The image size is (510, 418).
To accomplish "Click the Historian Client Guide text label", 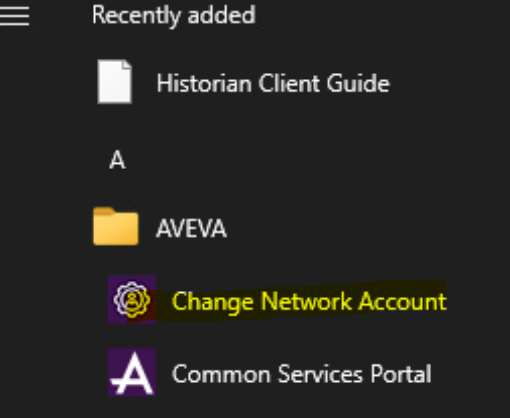I will 273,83.
